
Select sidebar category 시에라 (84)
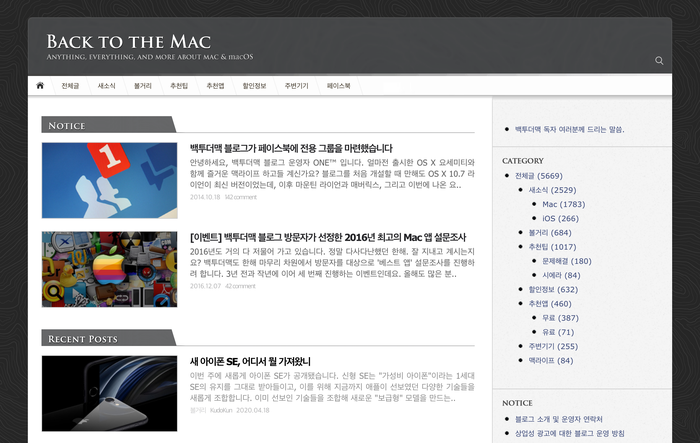(x=561, y=276)
